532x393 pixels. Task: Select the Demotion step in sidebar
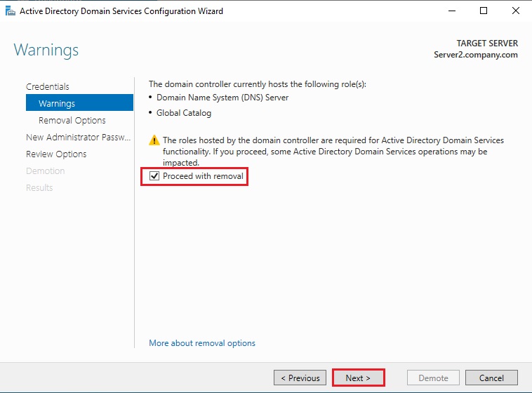(46, 171)
